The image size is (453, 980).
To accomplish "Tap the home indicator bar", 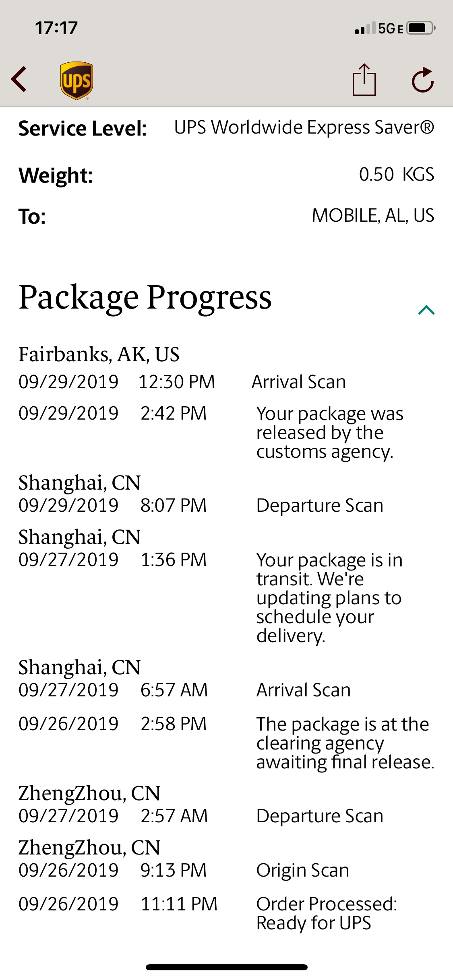I will click(x=227, y=967).
